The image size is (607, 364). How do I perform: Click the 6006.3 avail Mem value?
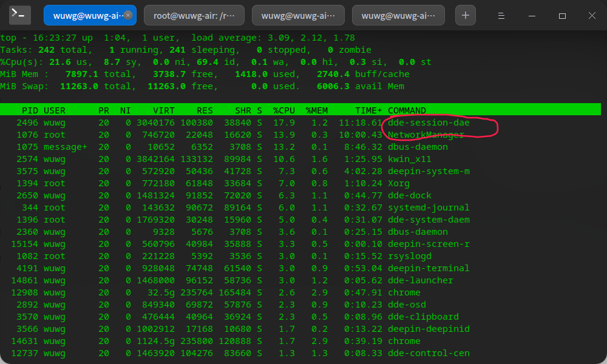(333, 86)
